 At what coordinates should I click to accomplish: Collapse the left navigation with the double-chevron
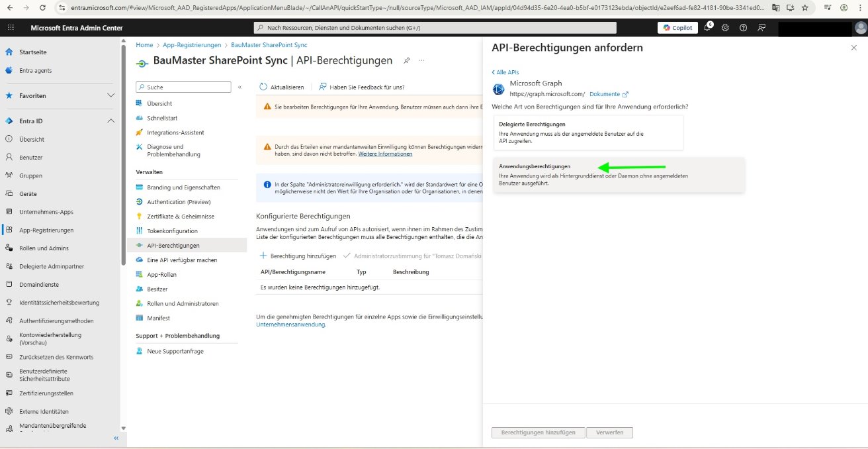116,438
